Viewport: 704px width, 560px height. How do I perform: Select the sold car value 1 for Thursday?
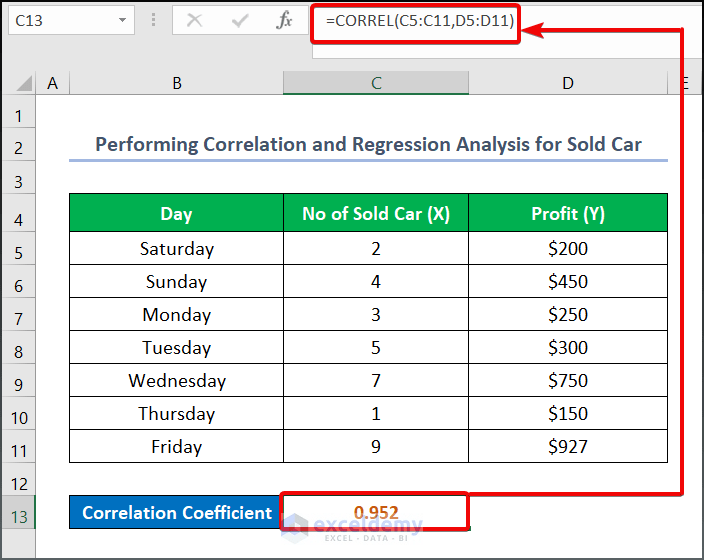376,413
